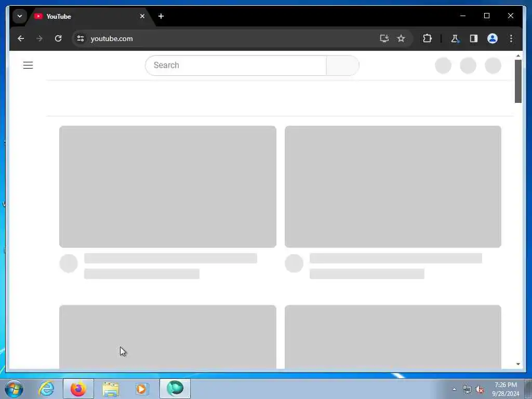Show hidden system tray icons
The image size is (532, 399).
(454, 389)
